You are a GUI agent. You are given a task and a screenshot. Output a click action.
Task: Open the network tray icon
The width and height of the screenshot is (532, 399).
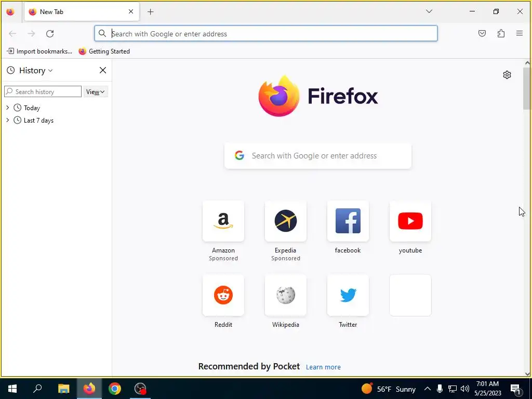453,389
